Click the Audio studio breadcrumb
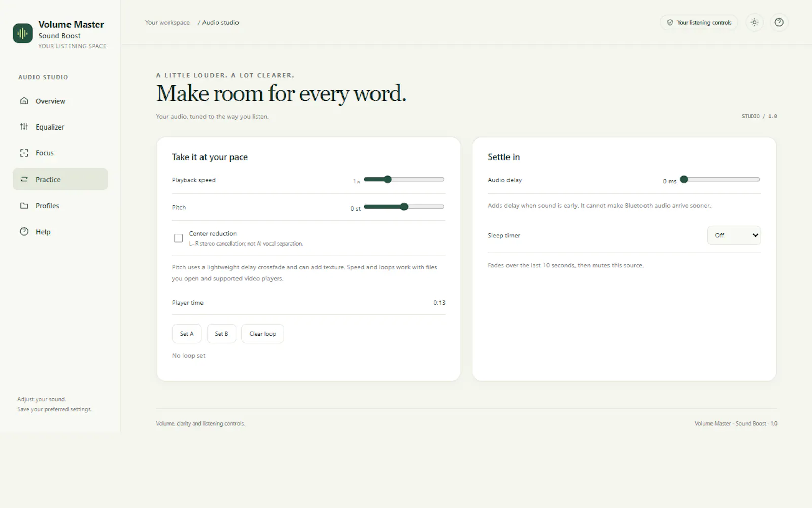Screen dimensions: 812x508 point(220,23)
